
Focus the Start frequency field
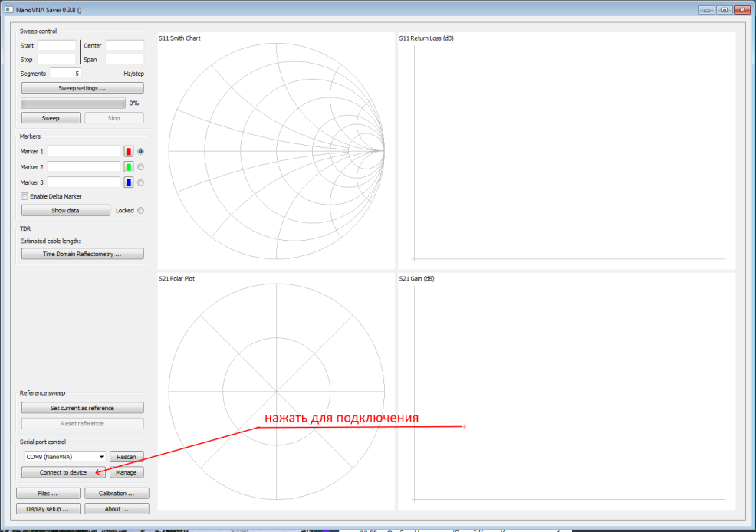click(57, 46)
